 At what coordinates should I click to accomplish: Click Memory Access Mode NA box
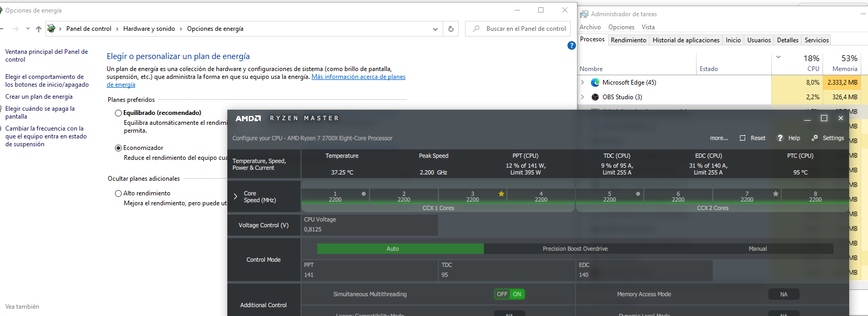[x=783, y=294]
